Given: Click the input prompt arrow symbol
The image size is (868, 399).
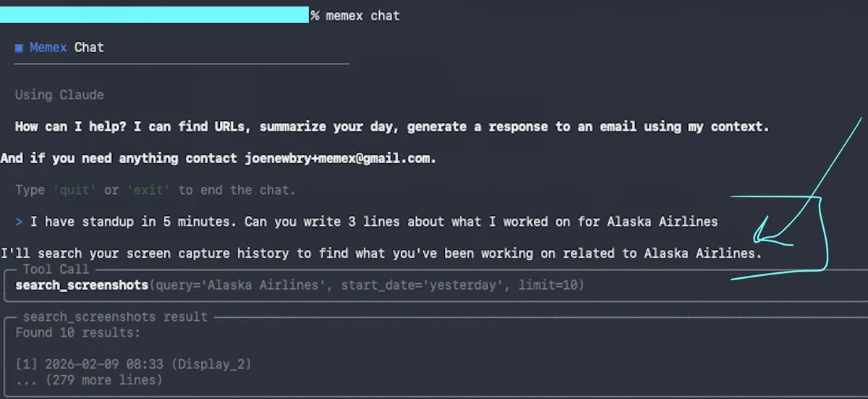Looking at the screenshot, I should tap(19, 222).
